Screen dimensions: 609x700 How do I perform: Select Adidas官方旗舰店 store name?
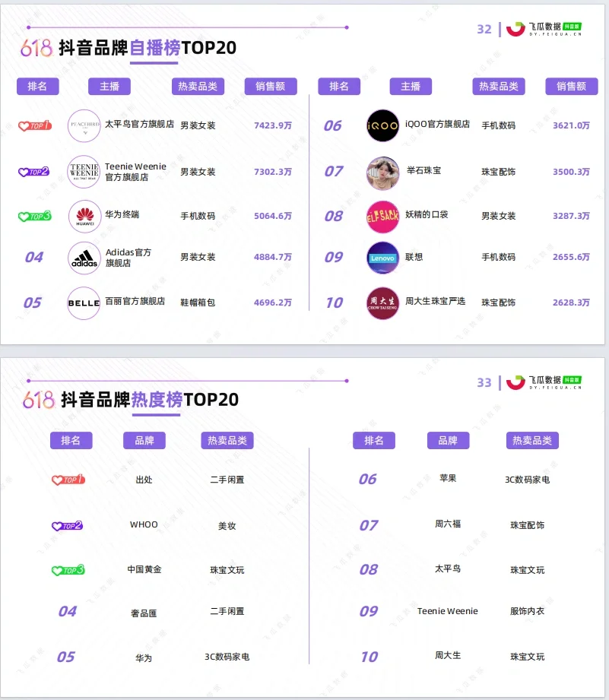click(128, 258)
